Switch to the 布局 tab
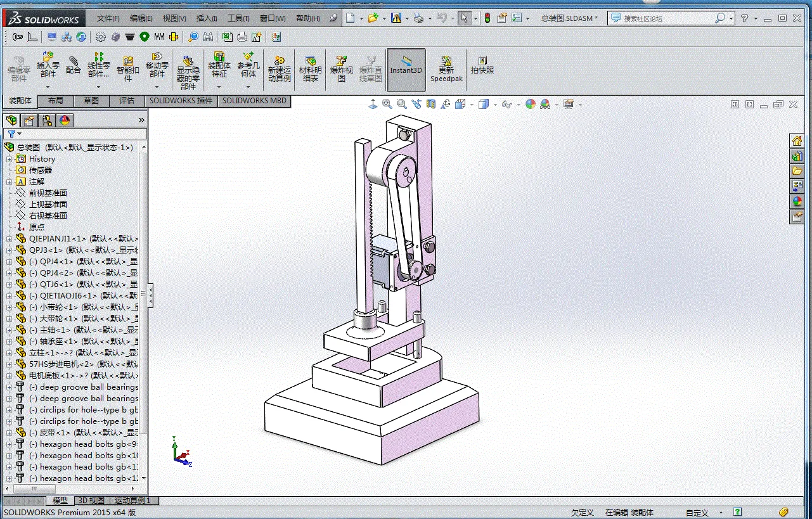Viewport: 812px width, 519px height. click(55, 101)
